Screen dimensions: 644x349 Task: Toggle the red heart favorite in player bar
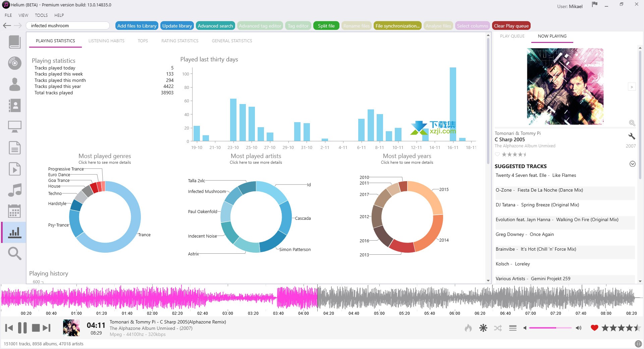(x=594, y=328)
